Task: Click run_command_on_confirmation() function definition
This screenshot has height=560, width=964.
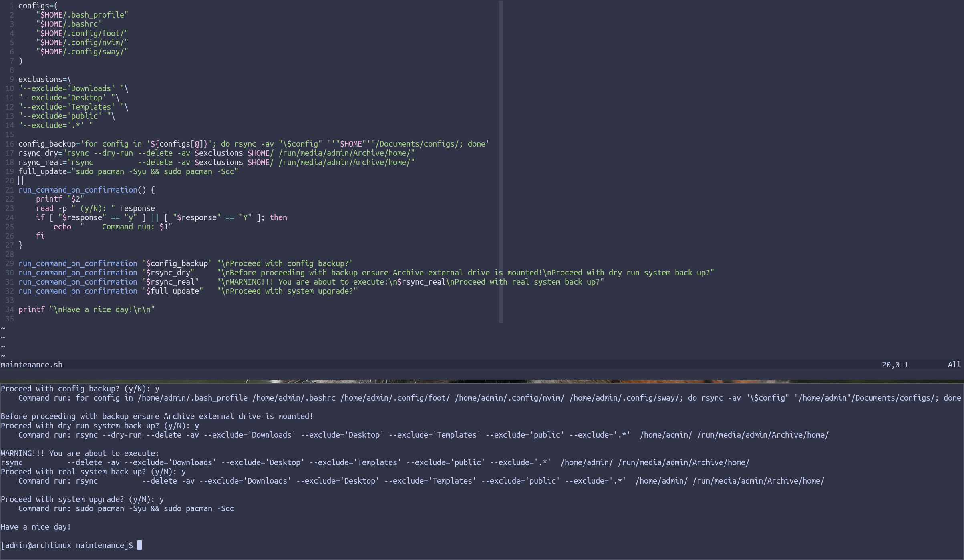Action: (x=87, y=190)
